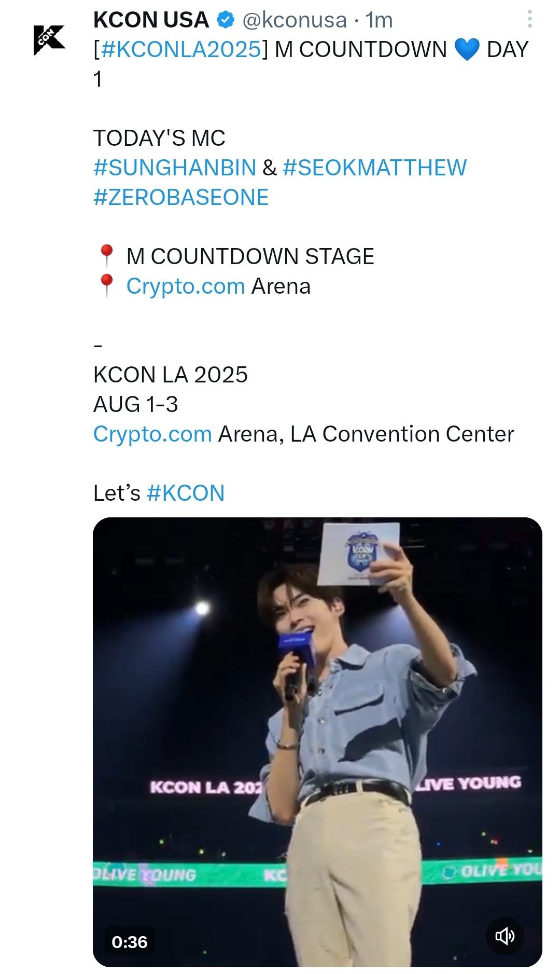Screen dimensions: 560x974
Task: Open the KCON USA profile avatar
Action: (x=49, y=40)
